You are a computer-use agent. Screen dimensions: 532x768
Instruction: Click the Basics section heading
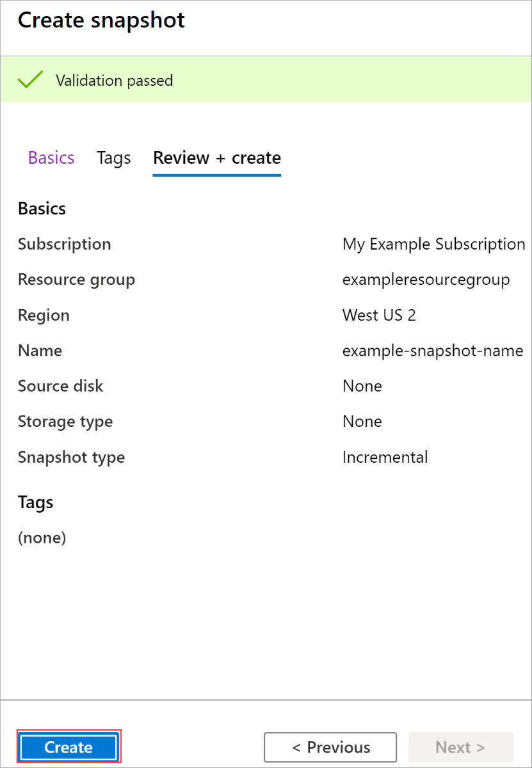tap(41, 208)
